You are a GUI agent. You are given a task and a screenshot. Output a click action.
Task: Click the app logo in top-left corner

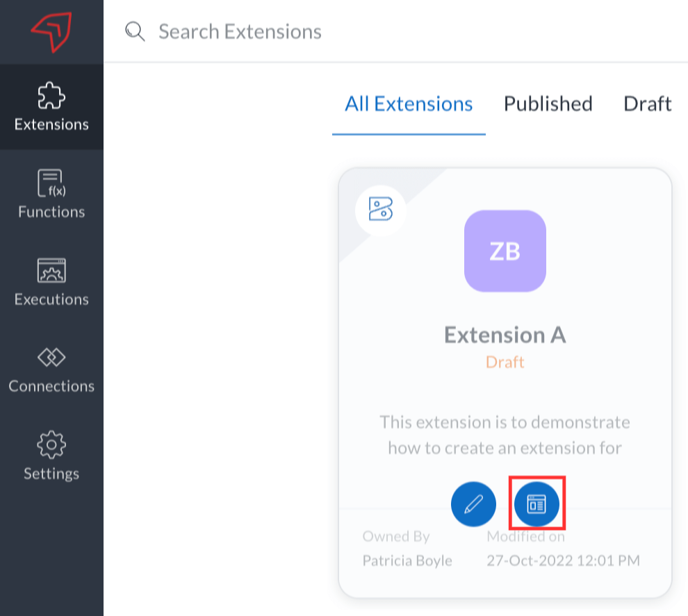[51, 31]
